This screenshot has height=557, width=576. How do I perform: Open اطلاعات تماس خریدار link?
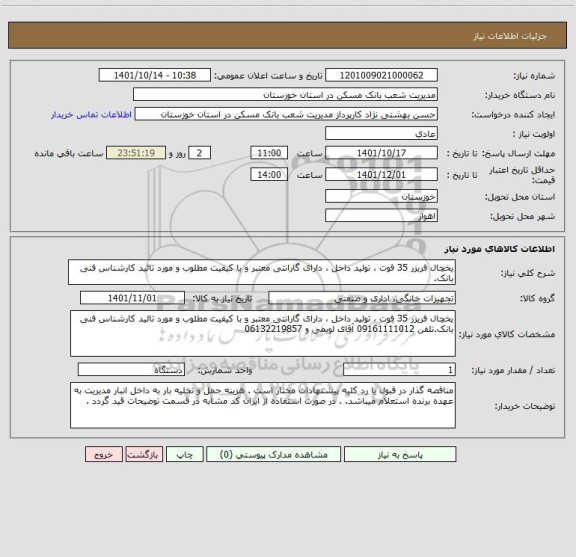91,115
